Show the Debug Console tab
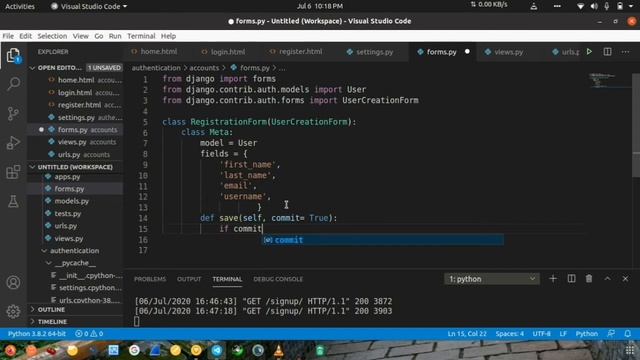Screen dimensions: 640x360 [x=278, y=279]
